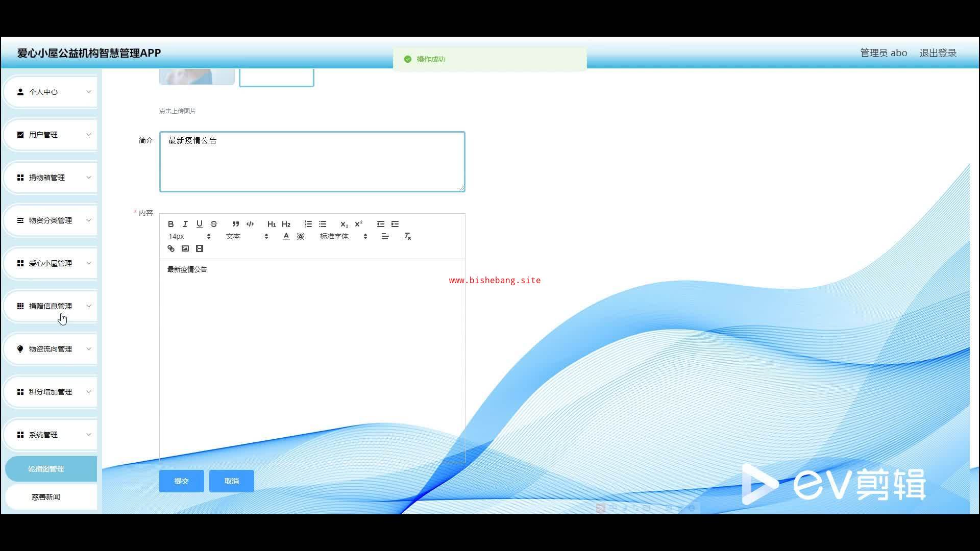
Task: Expand the 捐赠信息管理 sidebar menu
Action: pos(51,306)
